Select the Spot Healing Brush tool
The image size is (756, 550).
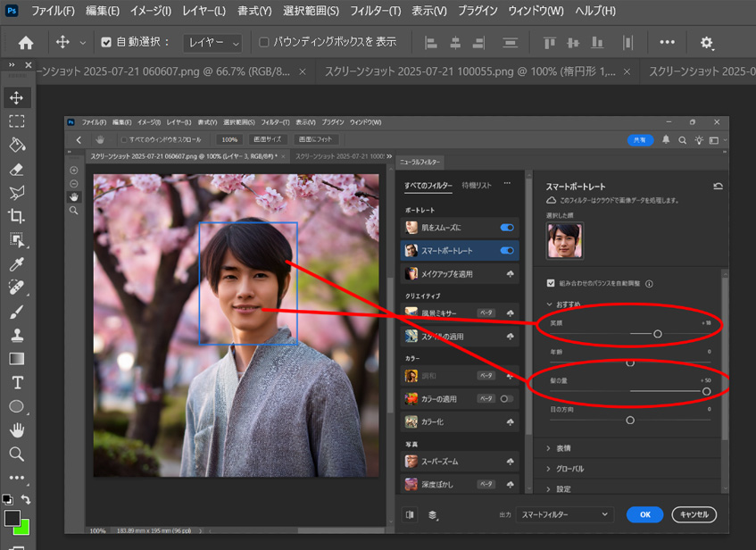17,287
